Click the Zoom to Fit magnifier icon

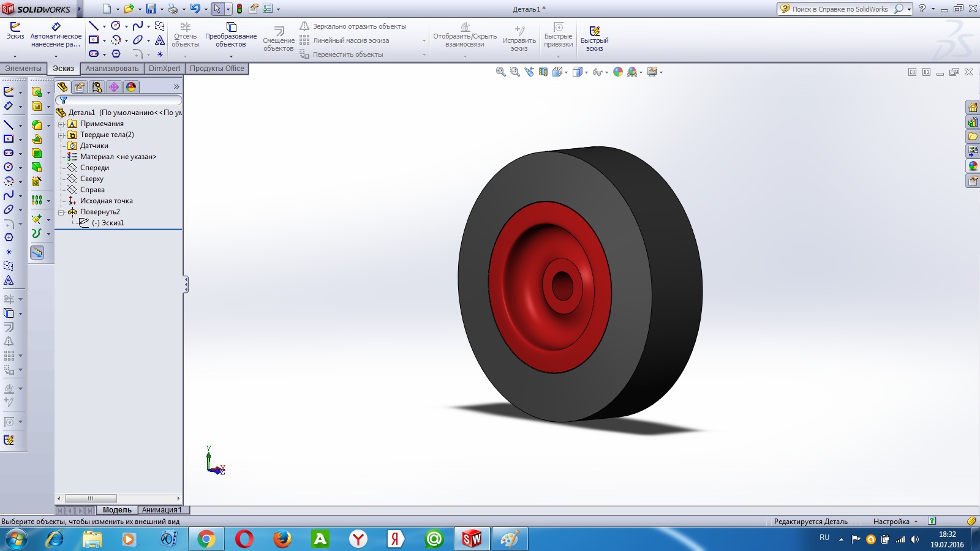tap(500, 72)
